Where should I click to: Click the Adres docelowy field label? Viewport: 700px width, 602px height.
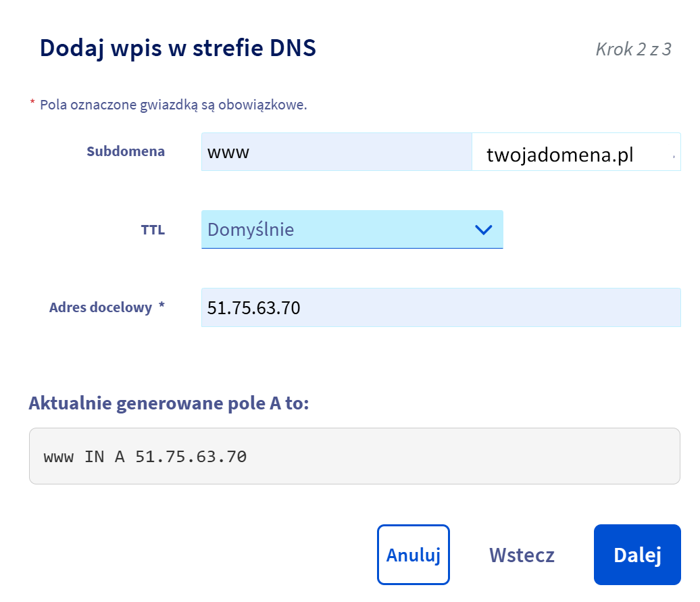(x=101, y=307)
